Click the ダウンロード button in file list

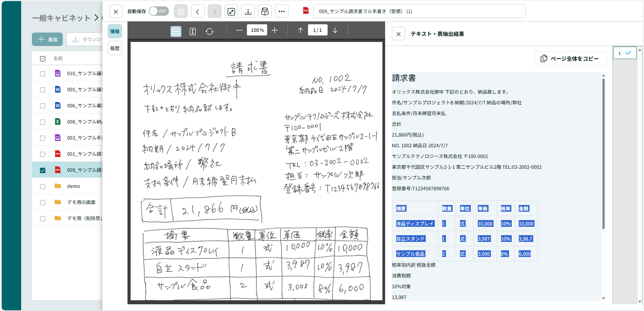pos(85,39)
